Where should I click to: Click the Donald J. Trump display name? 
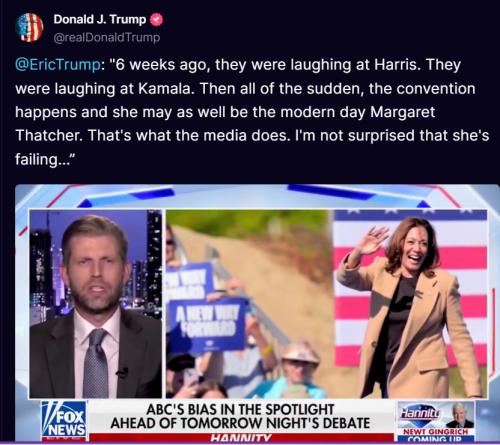point(100,19)
